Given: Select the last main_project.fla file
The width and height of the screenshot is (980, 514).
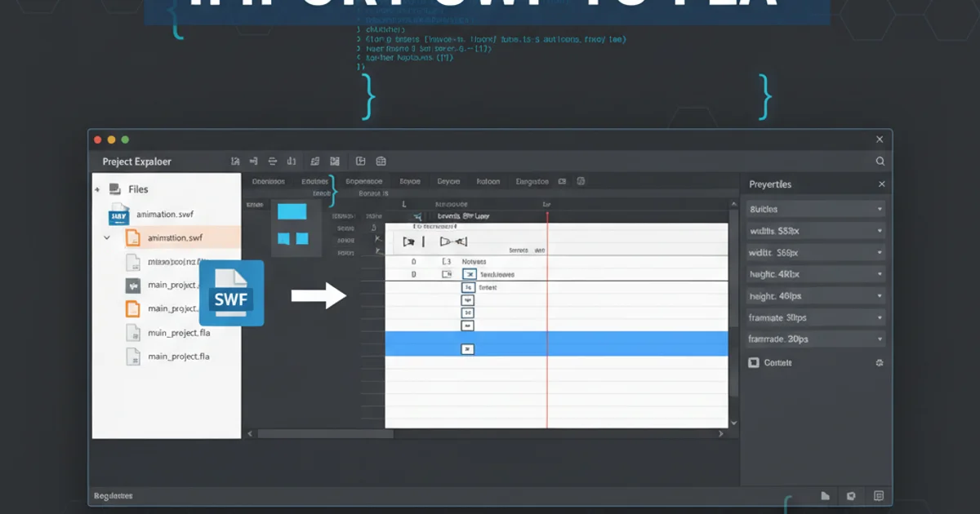Looking at the screenshot, I should [178, 357].
